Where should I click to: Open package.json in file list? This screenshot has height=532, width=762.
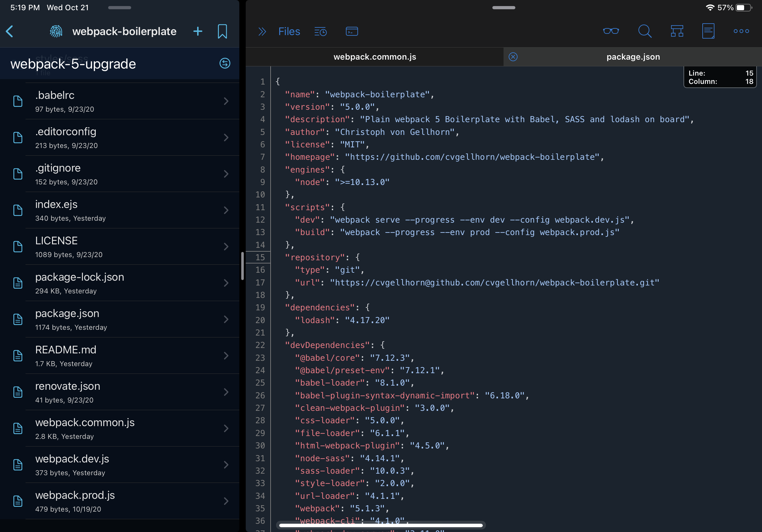tap(119, 319)
